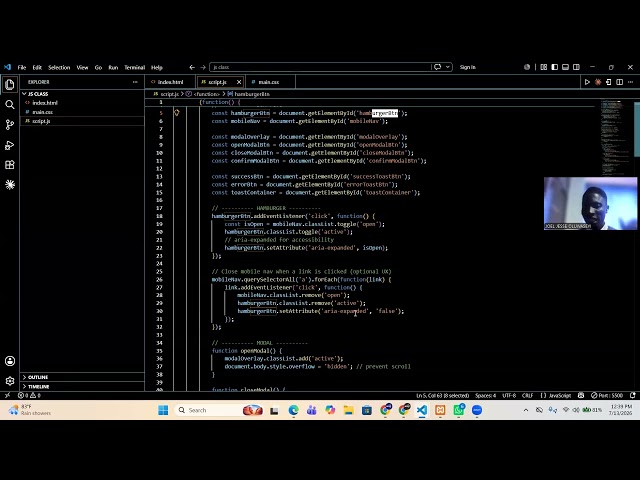Click the Windows Start button
Viewport: 640px width, 480px height.
coord(163,410)
